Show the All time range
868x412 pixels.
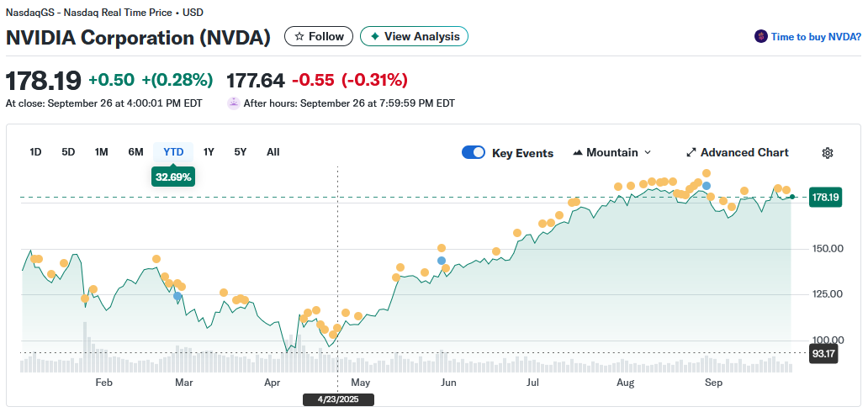pyautogui.click(x=273, y=152)
